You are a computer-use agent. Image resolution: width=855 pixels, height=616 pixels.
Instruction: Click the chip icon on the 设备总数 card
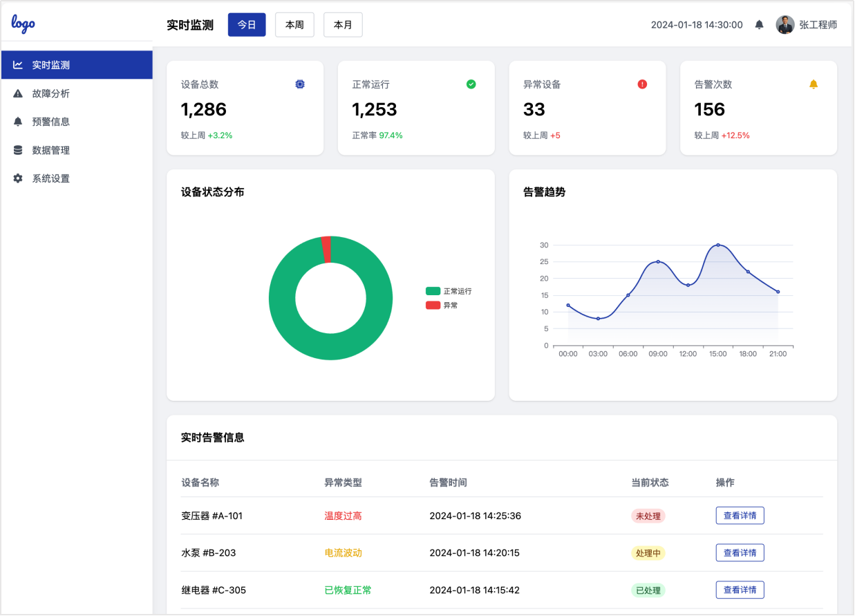300,84
